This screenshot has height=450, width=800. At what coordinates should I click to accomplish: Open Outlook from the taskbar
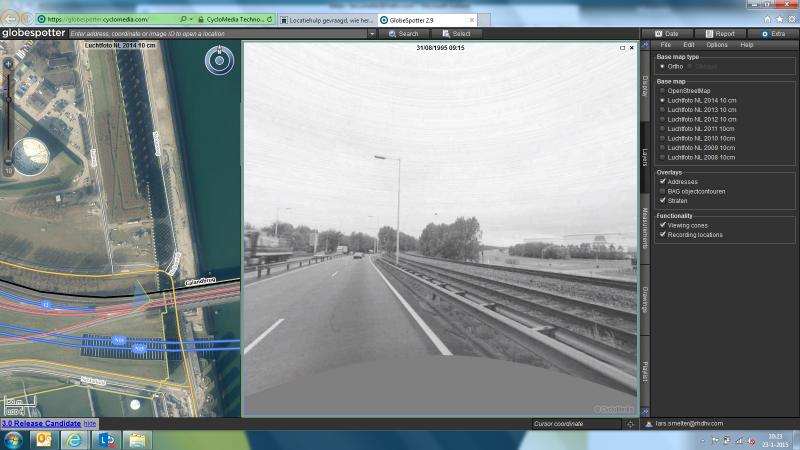click(43, 440)
